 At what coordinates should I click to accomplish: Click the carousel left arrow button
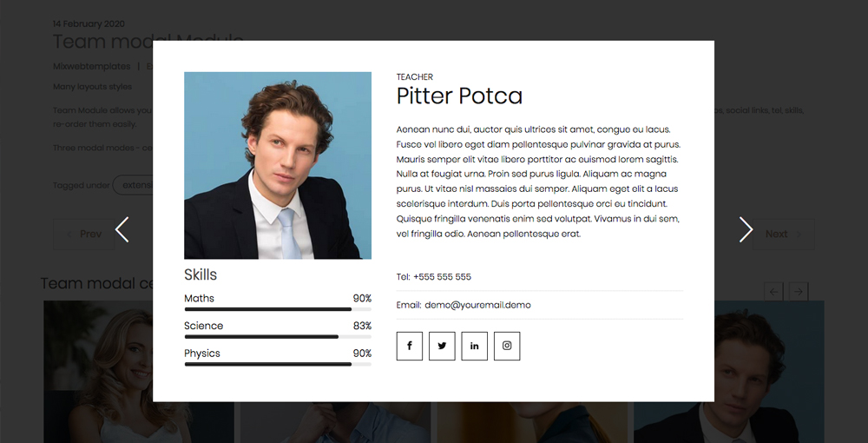(773, 292)
